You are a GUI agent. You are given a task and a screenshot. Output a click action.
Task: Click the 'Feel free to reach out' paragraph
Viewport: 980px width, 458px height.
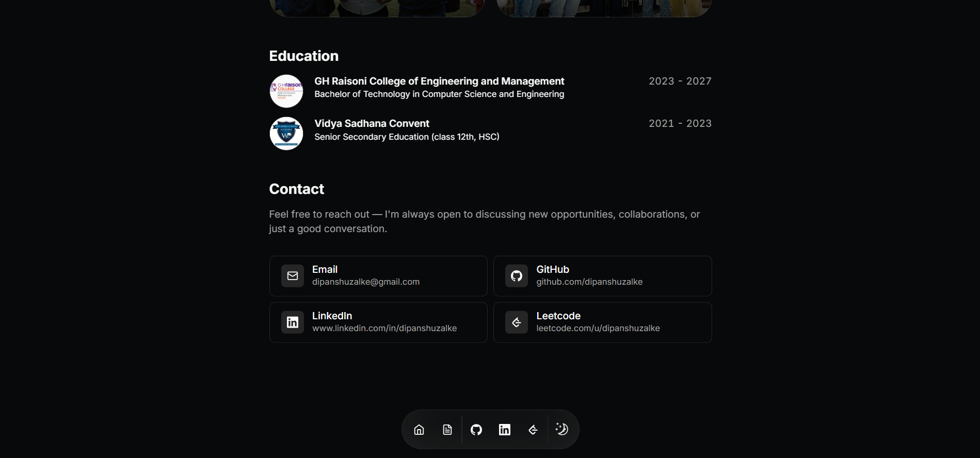click(485, 221)
